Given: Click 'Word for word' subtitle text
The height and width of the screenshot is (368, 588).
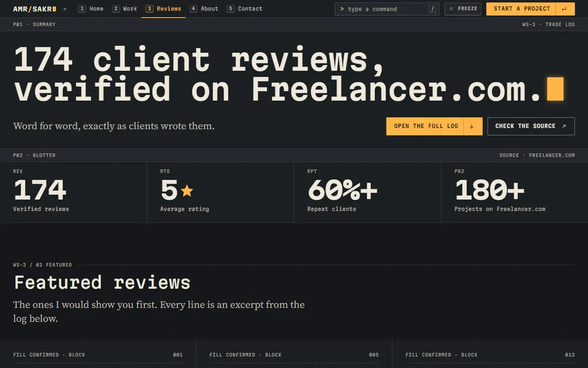Looking at the screenshot, I should [114, 126].
